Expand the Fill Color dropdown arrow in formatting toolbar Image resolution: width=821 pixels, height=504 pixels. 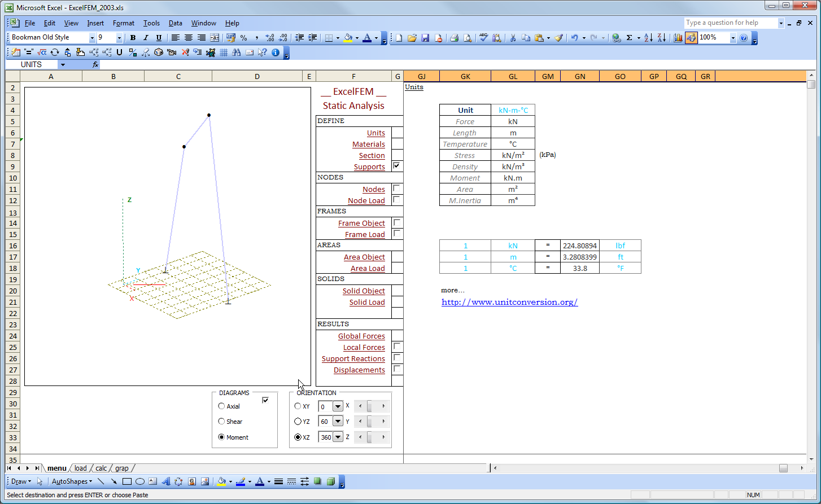coord(357,38)
